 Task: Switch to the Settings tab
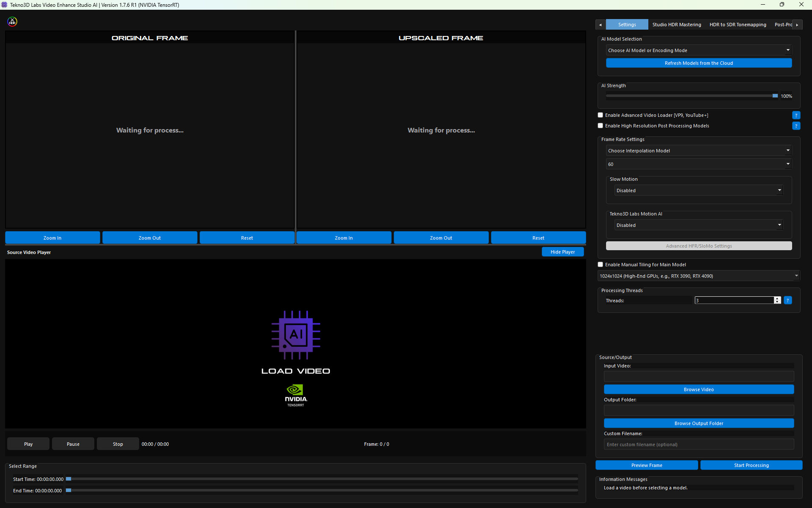(x=627, y=25)
